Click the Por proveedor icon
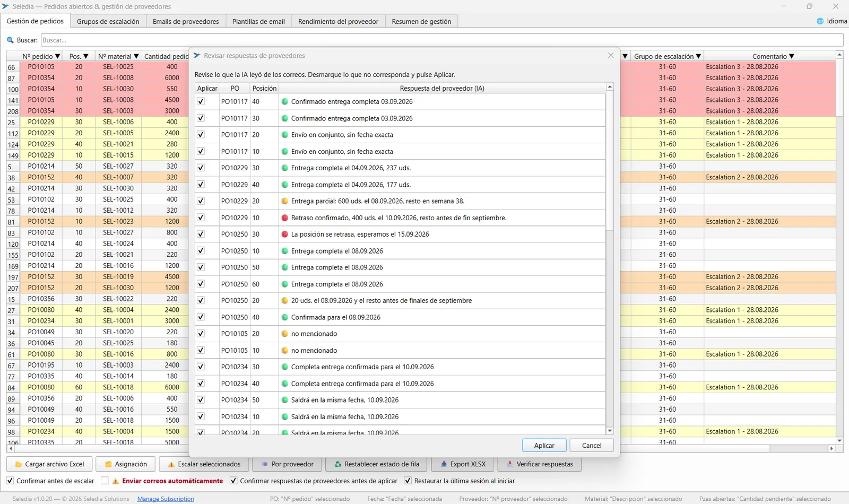 click(265, 464)
